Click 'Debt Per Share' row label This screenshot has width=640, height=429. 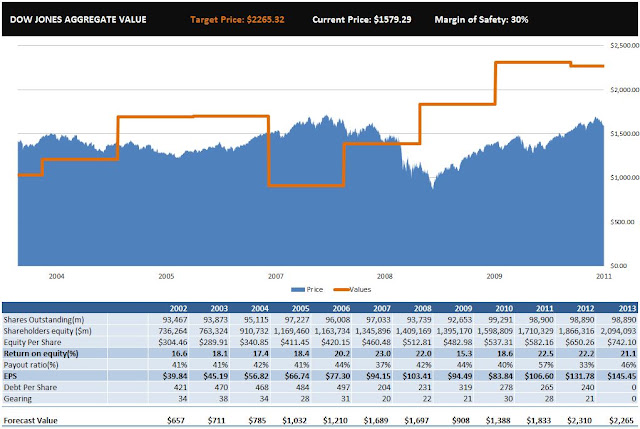pos(30,387)
